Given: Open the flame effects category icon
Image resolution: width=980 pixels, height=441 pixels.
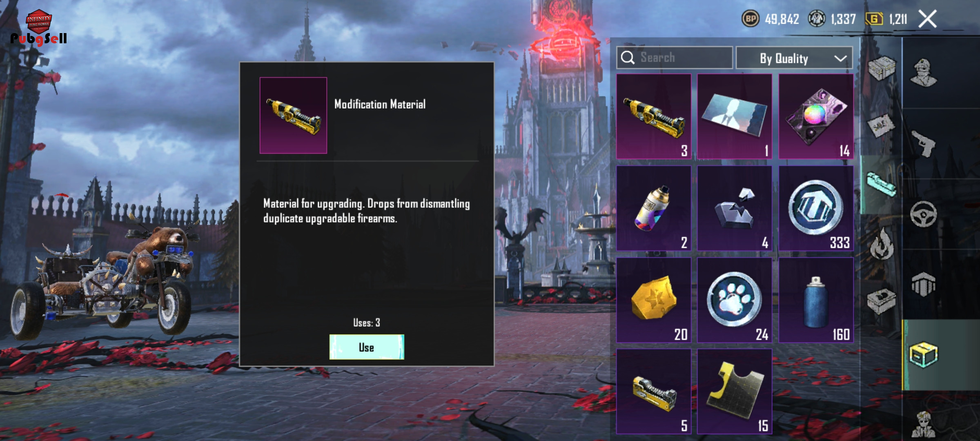Looking at the screenshot, I should [882, 244].
